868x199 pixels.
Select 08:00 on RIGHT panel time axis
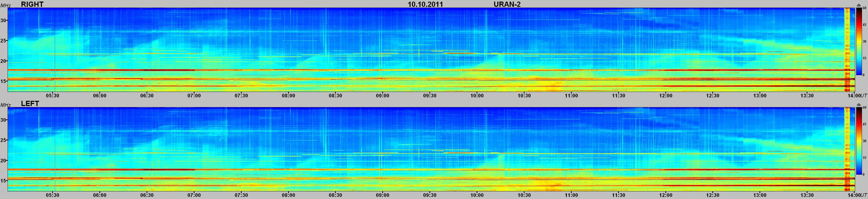pyautogui.click(x=288, y=96)
